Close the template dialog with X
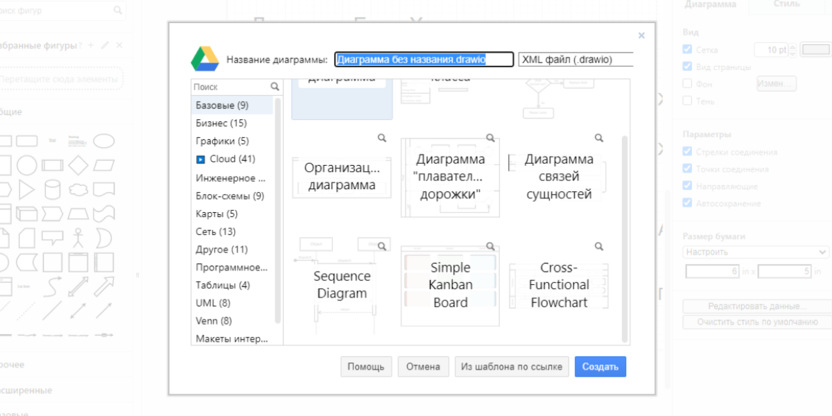832x416 pixels. [x=641, y=36]
